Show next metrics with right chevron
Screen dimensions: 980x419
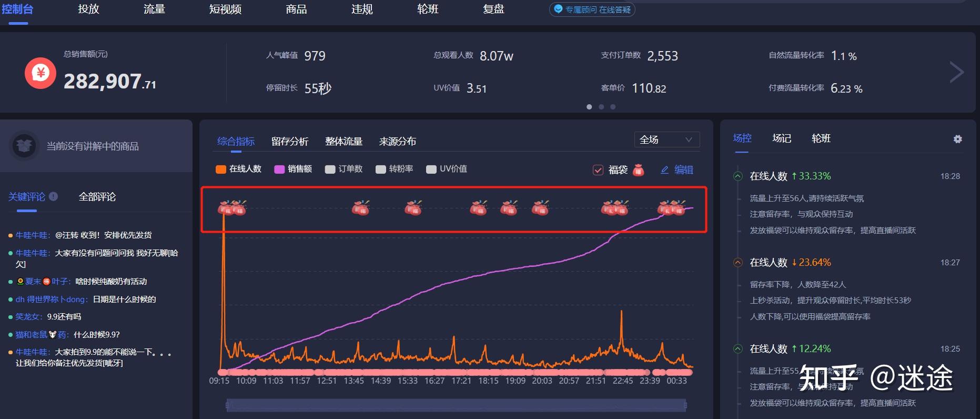click(x=956, y=72)
